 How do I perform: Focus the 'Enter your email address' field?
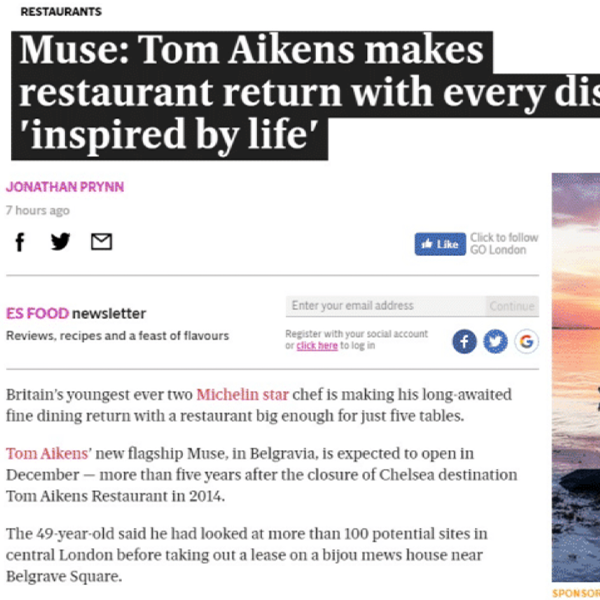(x=385, y=306)
